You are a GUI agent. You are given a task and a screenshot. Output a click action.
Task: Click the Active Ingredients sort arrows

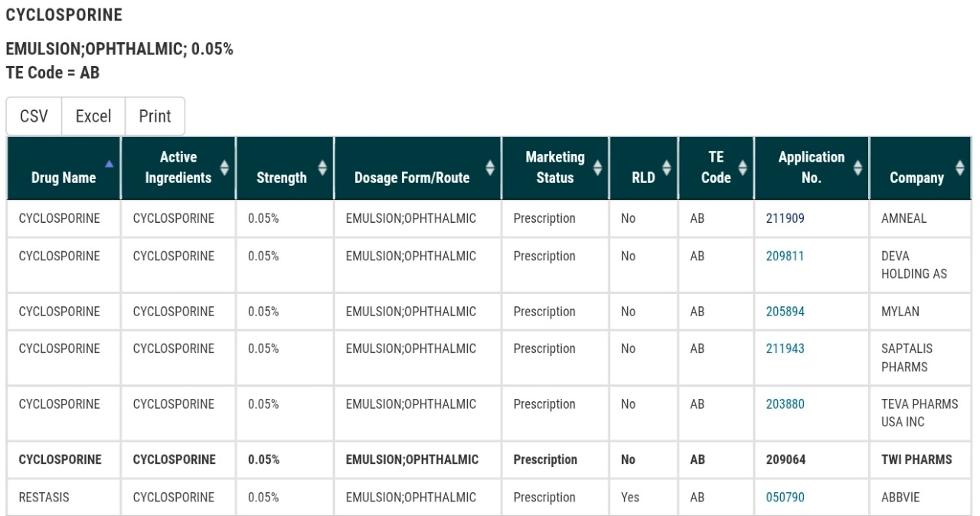point(224,167)
